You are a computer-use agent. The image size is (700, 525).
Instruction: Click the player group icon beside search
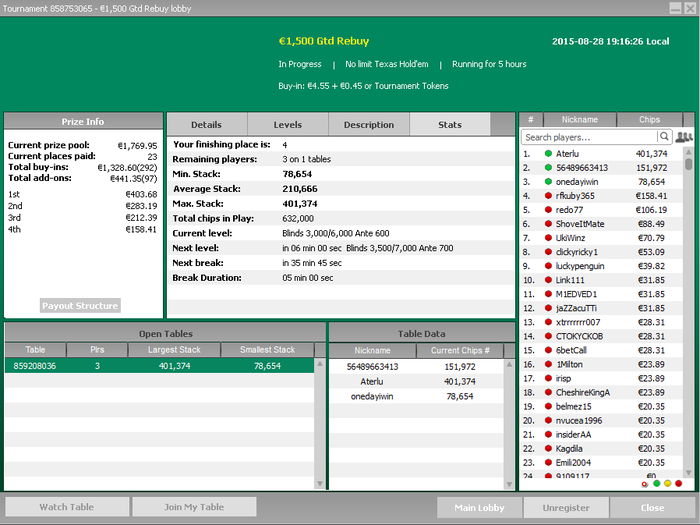[685, 137]
